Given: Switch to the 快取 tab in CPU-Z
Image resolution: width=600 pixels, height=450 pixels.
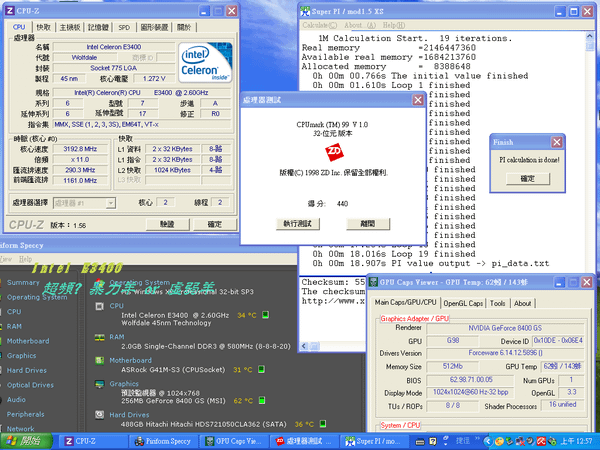Looking at the screenshot, I should [43, 28].
